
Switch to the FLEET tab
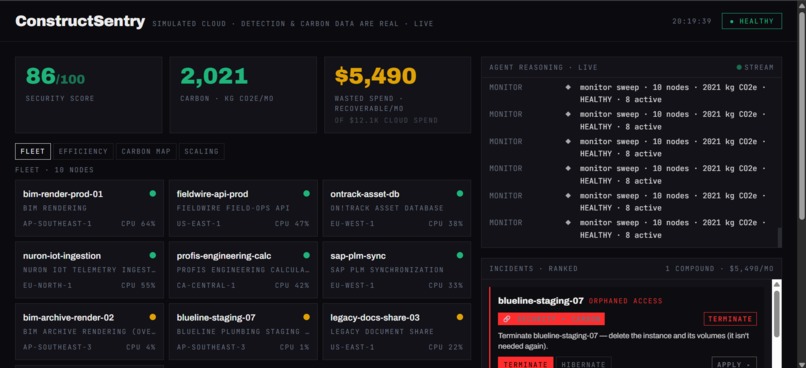click(x=33, y=152)
